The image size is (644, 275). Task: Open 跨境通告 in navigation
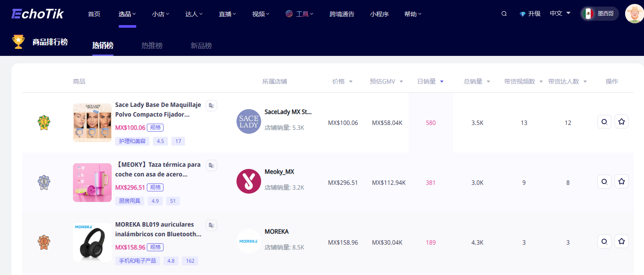click(342, 14)
